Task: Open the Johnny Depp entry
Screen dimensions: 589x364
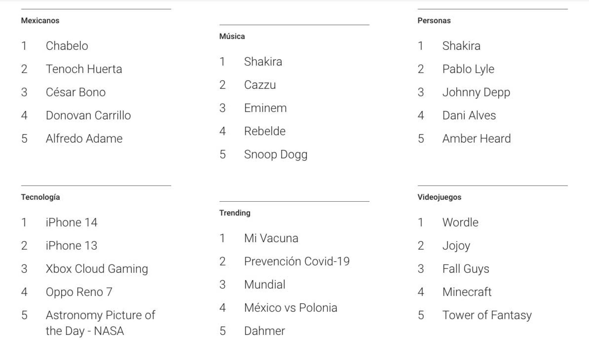Action: pyautogui.click(x=476, y=92)
